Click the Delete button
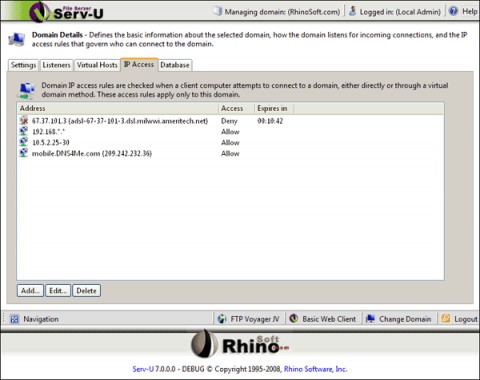Screen dimensions: 480x380 pyautogui.click(x=86, y=291)
